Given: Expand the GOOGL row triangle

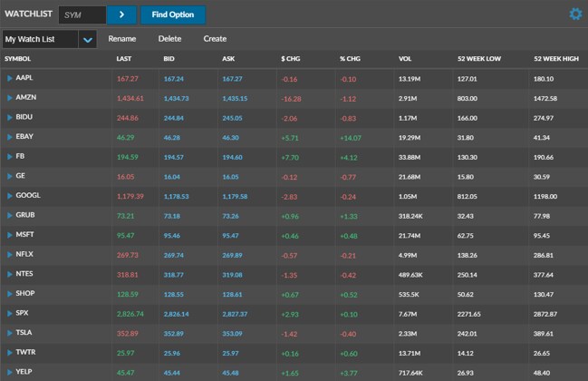Looking at the screenshot, I should [x=10, y=196].
